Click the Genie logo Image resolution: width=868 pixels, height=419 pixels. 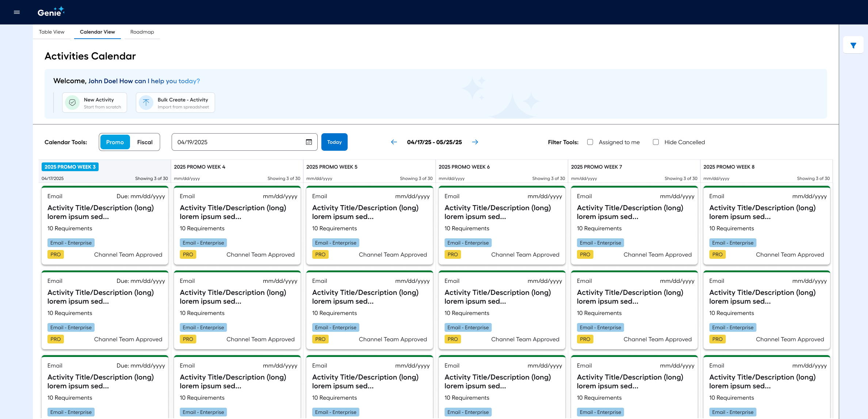pos(50,12)
